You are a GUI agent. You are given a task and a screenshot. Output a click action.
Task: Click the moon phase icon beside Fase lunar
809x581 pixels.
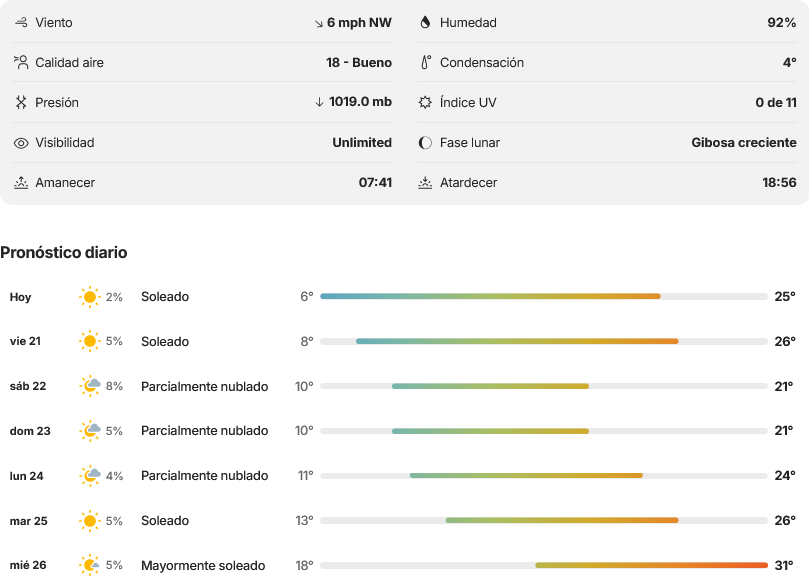425,142
